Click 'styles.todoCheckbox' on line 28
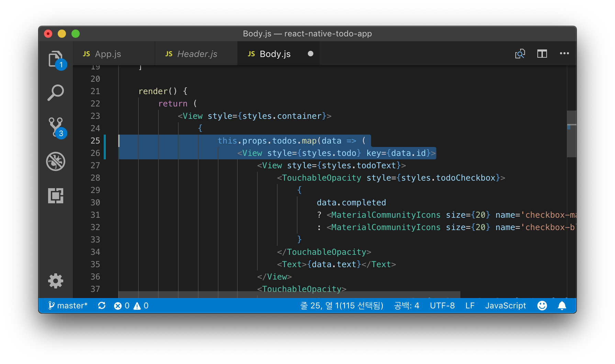 pos(448,178)
